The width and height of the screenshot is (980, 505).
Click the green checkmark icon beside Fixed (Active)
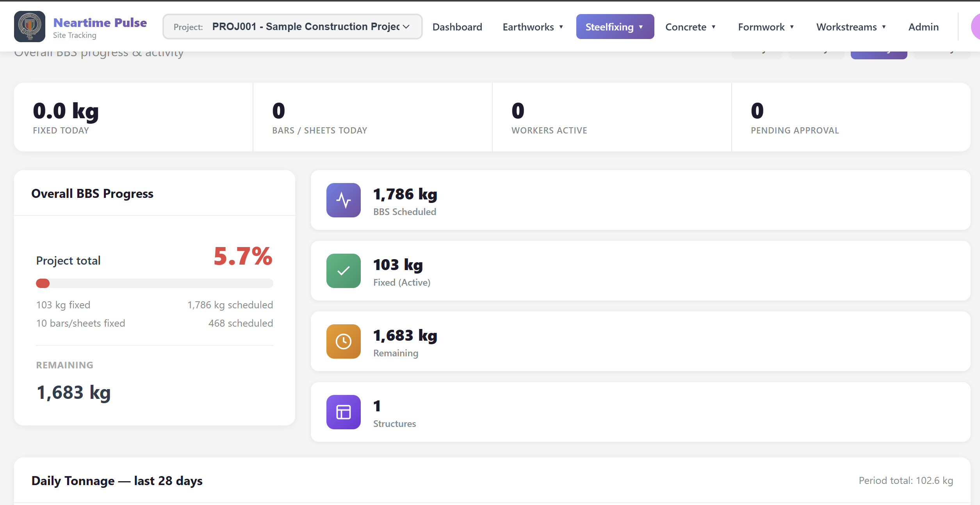(343, 270)
